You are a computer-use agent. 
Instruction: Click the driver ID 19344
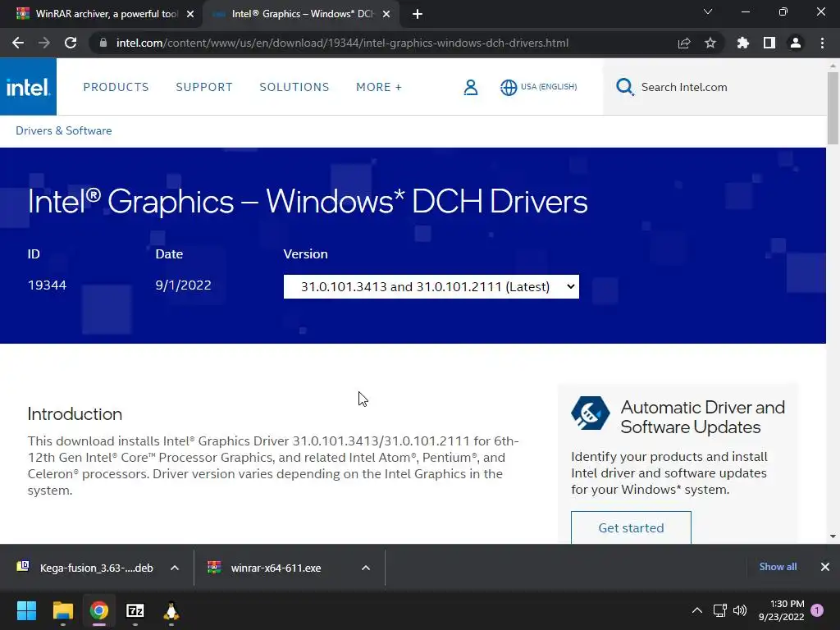[x=47, y=285]
